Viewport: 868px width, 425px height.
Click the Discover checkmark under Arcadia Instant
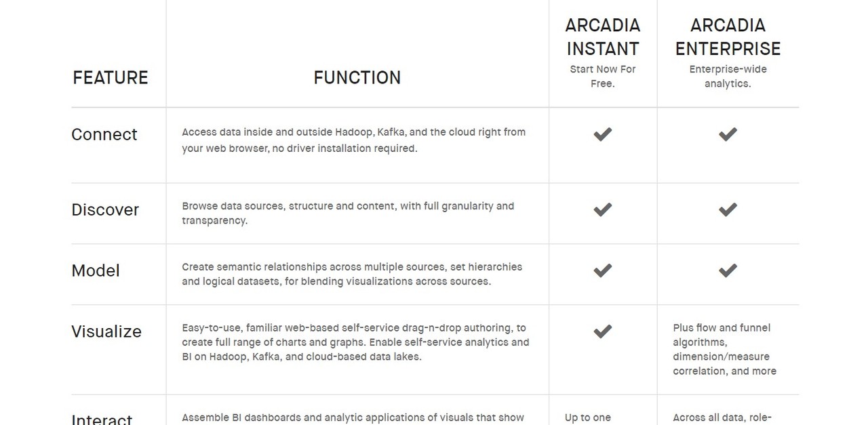[x=602, y=209]
